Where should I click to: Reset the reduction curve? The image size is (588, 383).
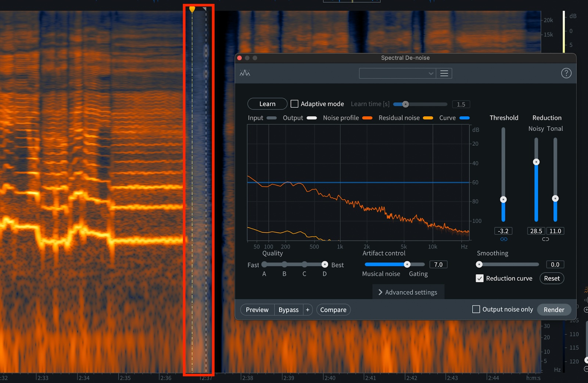[x=552, y=278]
